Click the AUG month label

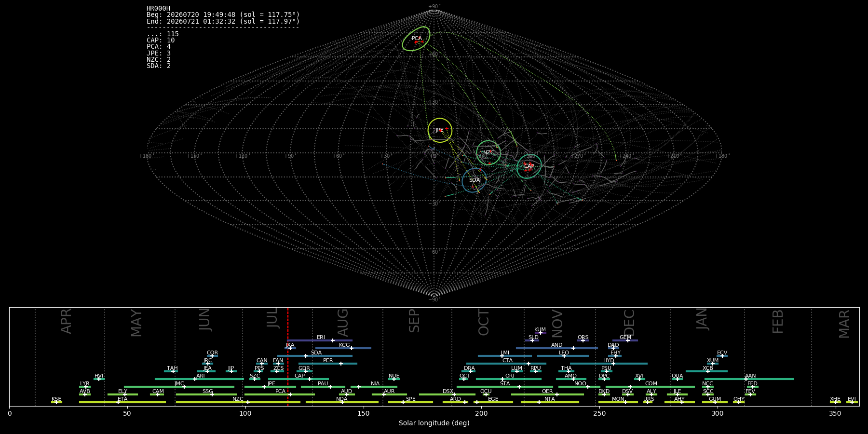[343, 323]
